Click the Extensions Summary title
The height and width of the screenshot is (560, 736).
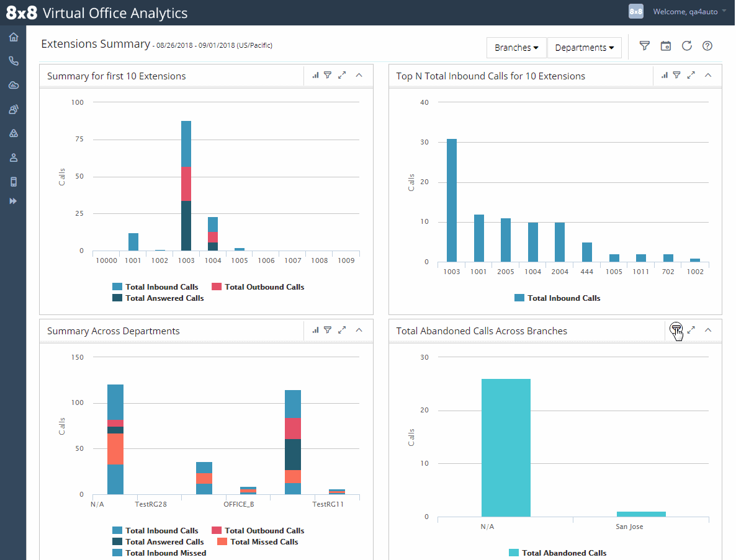96,43
